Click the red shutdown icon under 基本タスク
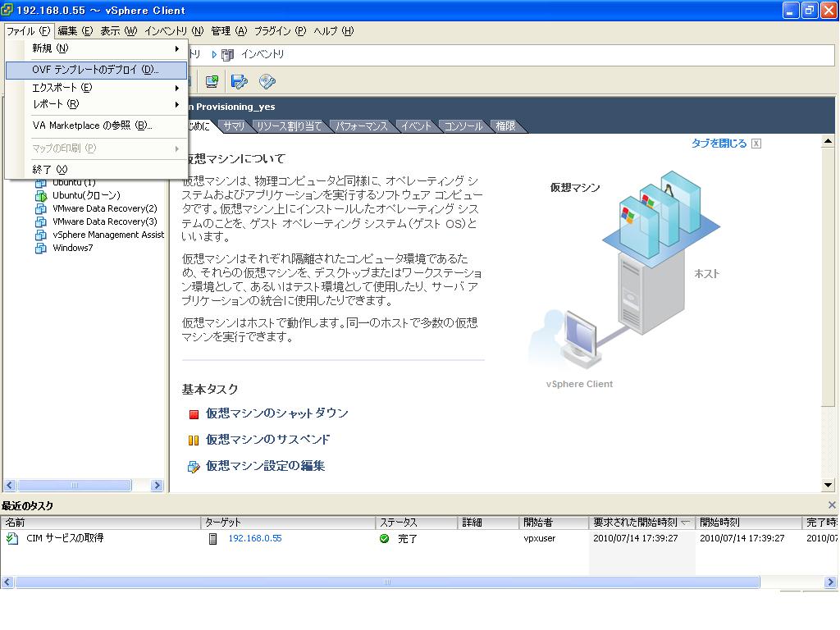Viewport: 840px width, 630px height. pyautogui.click(x=194, y=414)
